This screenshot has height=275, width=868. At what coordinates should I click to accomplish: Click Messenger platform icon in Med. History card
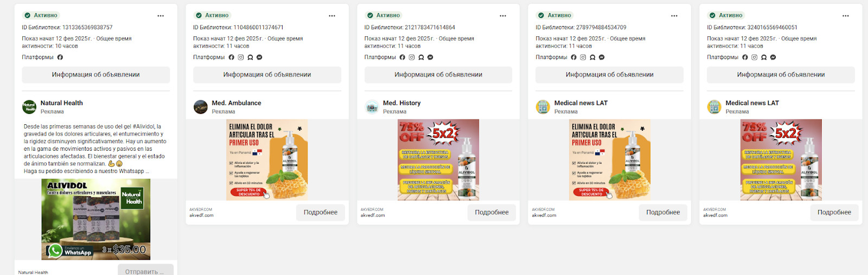[x=430, y=57]
